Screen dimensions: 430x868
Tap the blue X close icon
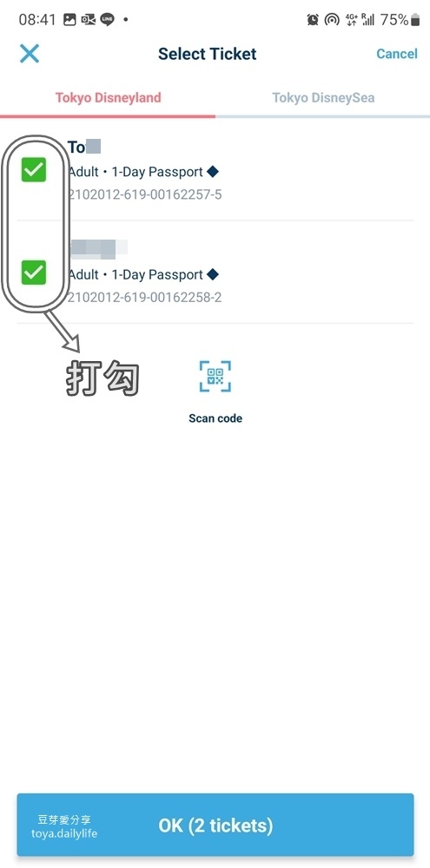pyautogui.click(x=30, y=54)
